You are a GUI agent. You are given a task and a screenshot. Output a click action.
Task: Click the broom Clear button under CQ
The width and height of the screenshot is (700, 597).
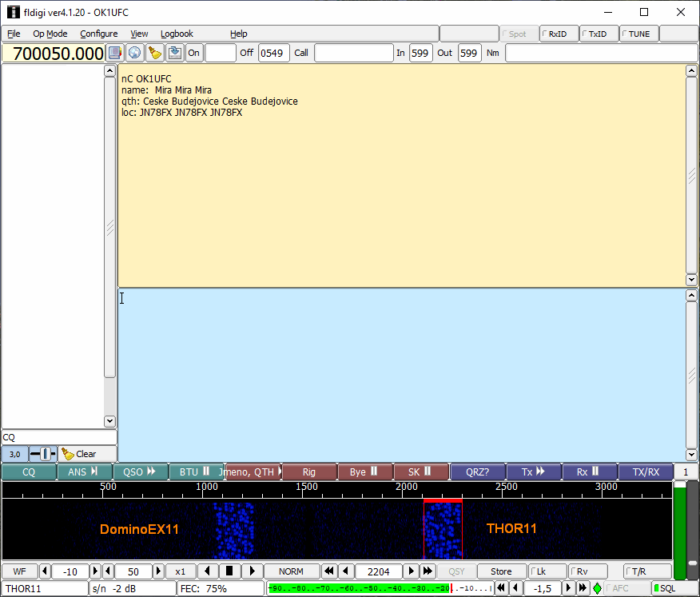79,454
